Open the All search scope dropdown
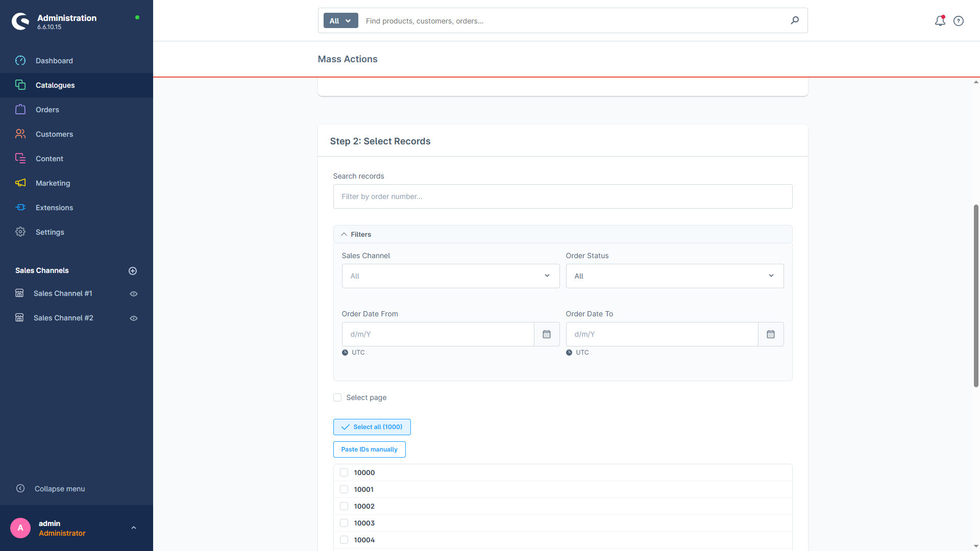This screenshot has width=980, height=551. tap(340, 21)
